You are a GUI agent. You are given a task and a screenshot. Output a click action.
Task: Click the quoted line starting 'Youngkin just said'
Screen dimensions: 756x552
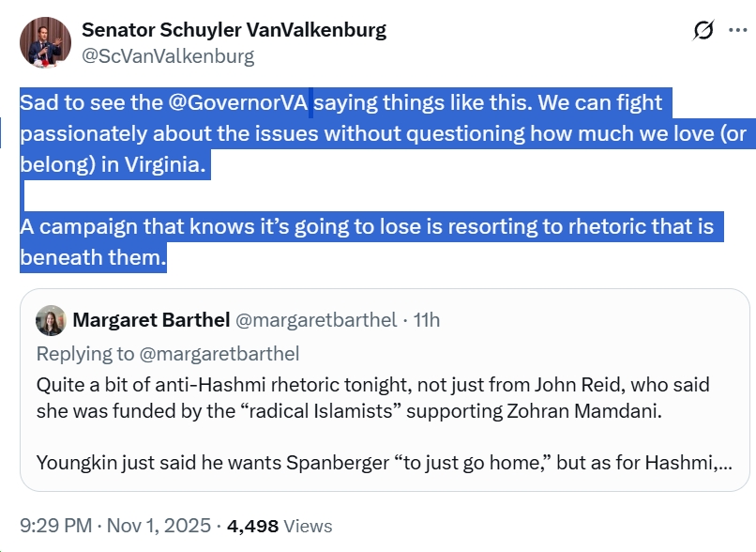point(375,462)
